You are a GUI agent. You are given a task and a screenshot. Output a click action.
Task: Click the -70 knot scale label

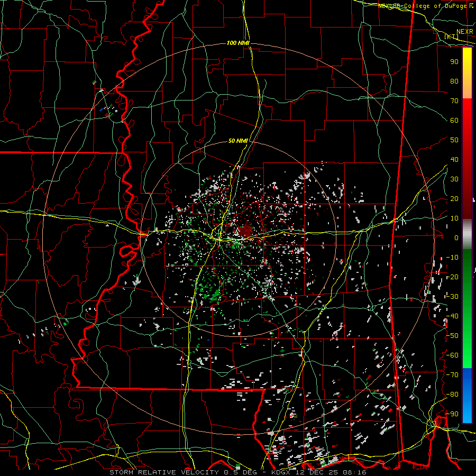point(452,375)
